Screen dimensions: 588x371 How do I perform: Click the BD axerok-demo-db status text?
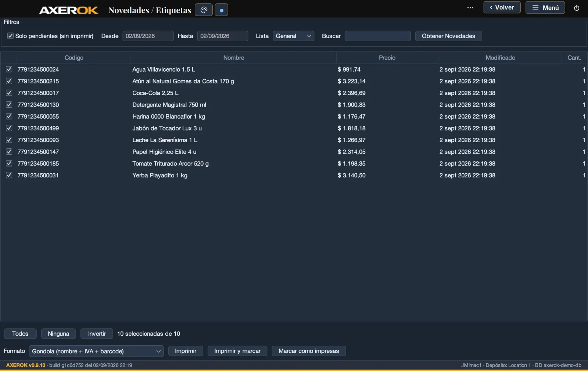click(558, 365)
